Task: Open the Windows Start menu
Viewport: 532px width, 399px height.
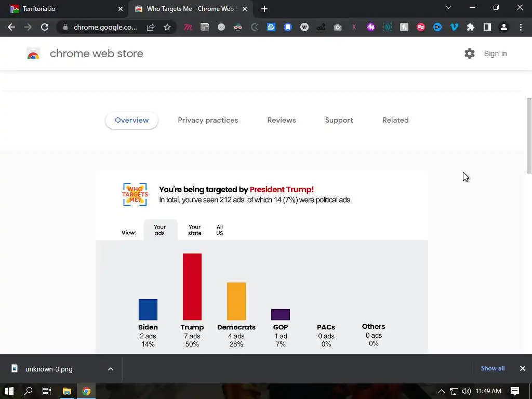Action: click(9, 391)
